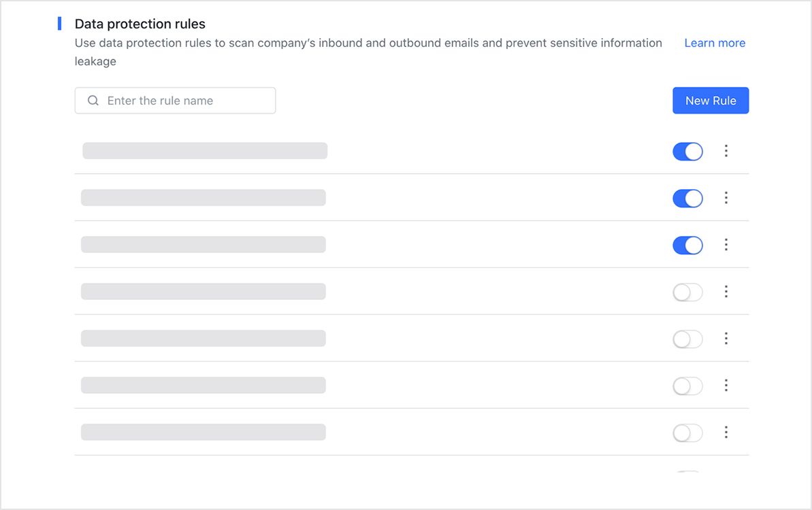The height and width of the screenshot is (510, 812).
Task: Enable the fourth rule toggle
Action: pyautogui.click(x=687, y=292)
